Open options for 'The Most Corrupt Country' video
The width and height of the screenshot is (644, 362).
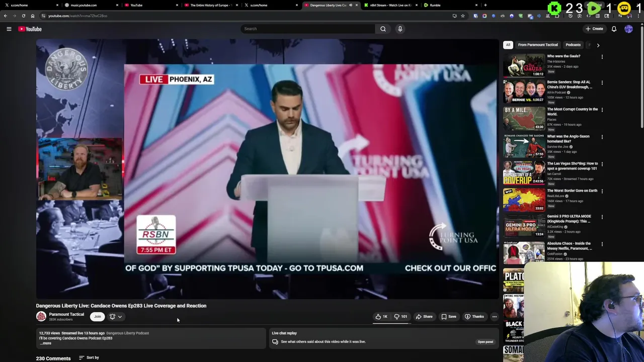click(x=602, y=110)
